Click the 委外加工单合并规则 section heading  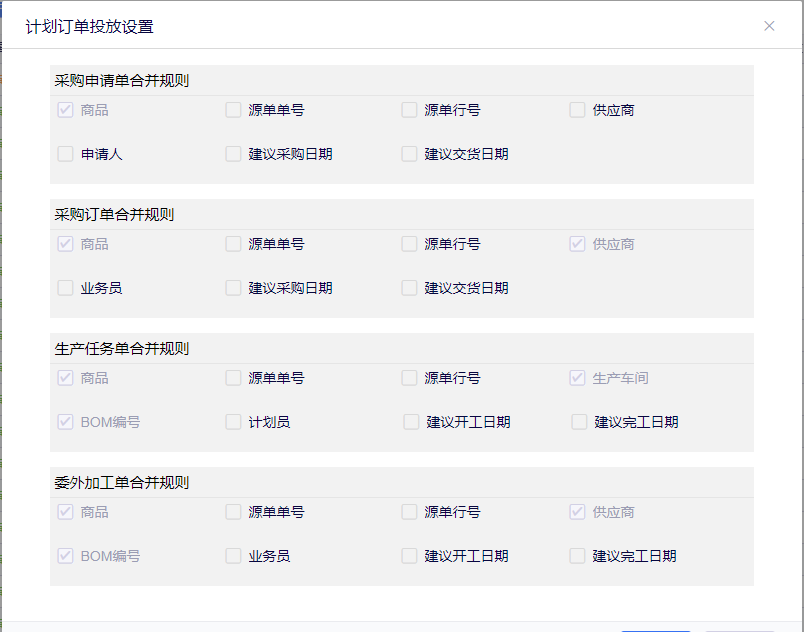[x=122, y=482]
